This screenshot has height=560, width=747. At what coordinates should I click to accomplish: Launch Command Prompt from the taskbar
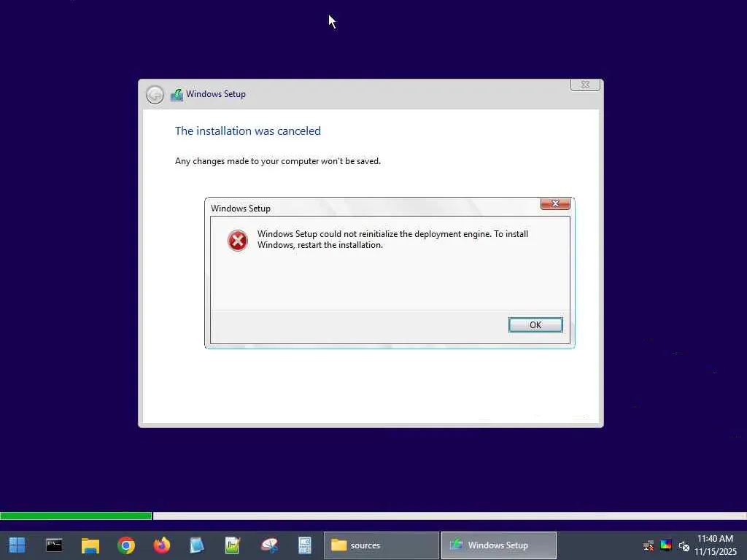pyautogui.click(x=54, y=545)
